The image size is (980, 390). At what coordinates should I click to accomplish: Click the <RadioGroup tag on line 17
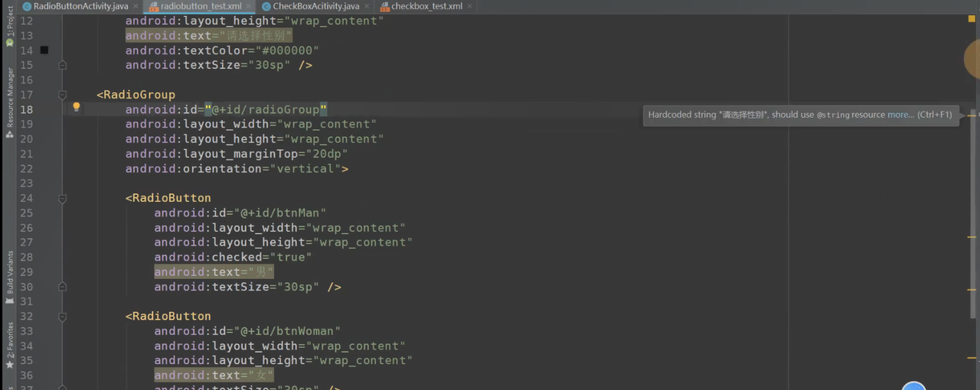click(x=136, y=95)
